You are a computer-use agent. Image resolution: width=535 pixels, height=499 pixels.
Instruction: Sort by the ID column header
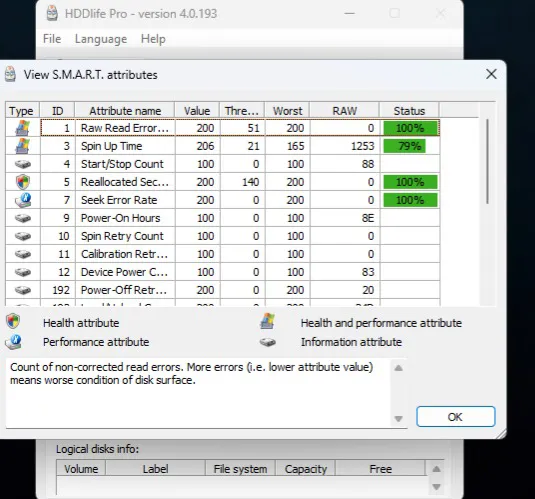pyautogui.click(x=57, y=111)
